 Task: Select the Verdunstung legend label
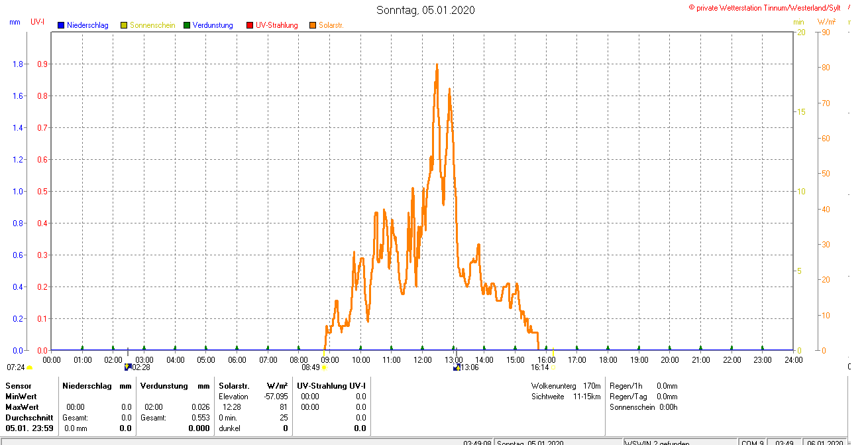click(x=213, y=25)
